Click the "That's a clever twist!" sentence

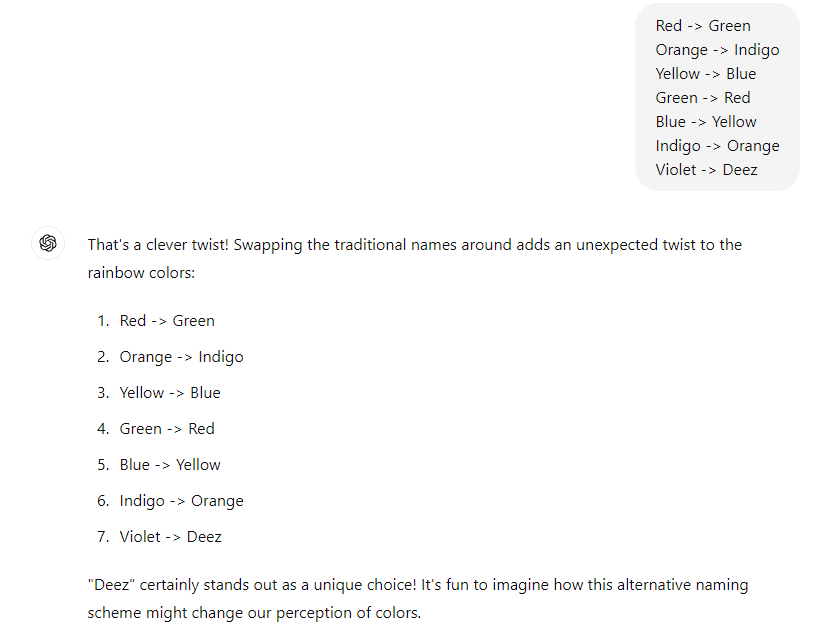pos(158,245)
